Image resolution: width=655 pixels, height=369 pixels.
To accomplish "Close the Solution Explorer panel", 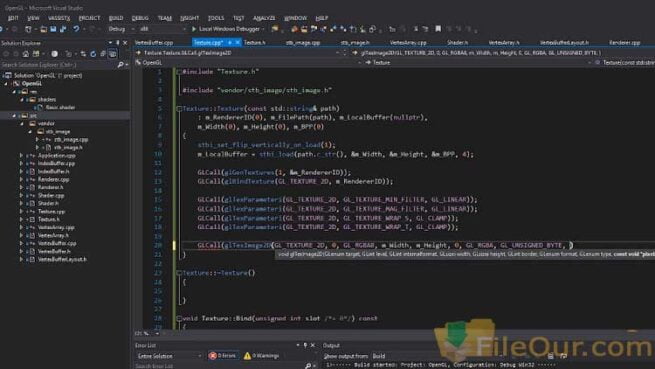I will pyautogui.click(x=125, y=43).
